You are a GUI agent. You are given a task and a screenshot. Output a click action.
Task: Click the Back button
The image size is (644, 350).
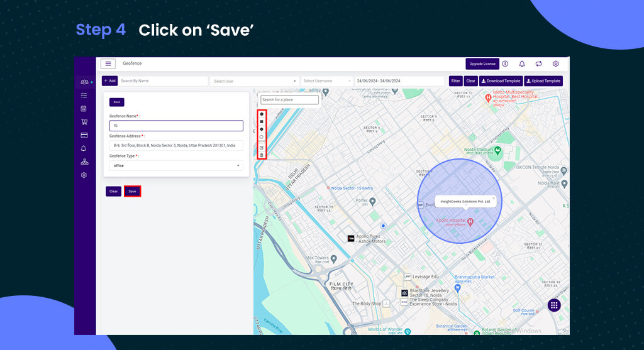[116, 102]
